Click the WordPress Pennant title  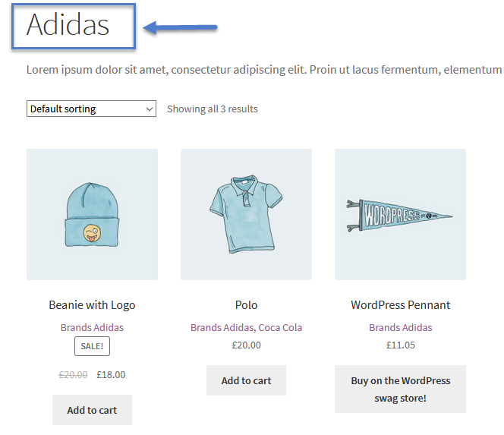pos(401,304)
